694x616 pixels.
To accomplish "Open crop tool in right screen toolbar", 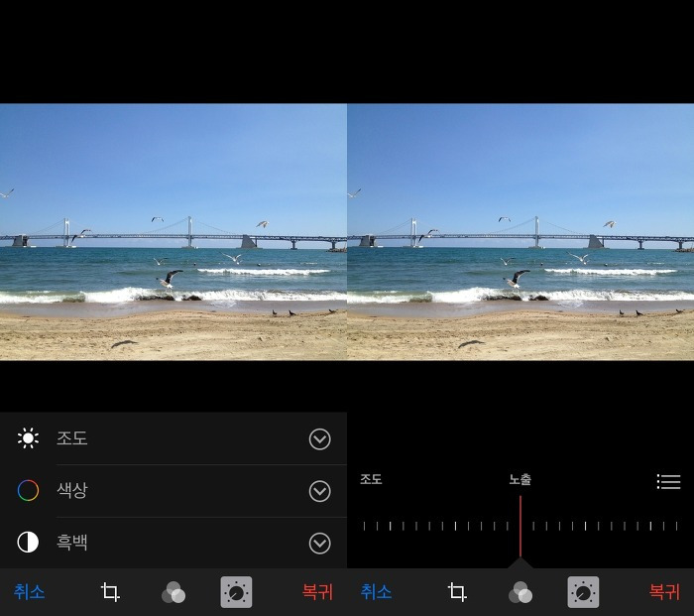I will click(457, 592).
